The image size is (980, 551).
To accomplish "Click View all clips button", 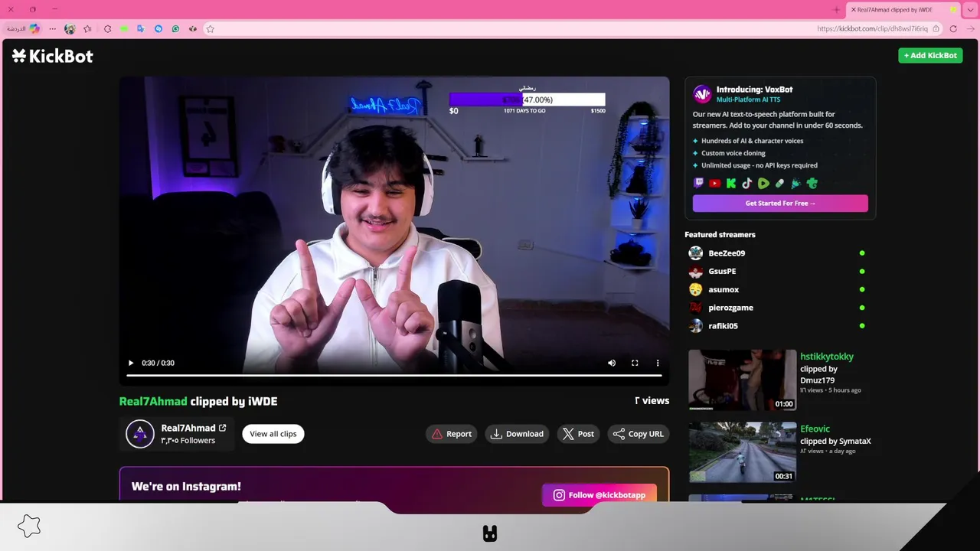I will point(273,434).
